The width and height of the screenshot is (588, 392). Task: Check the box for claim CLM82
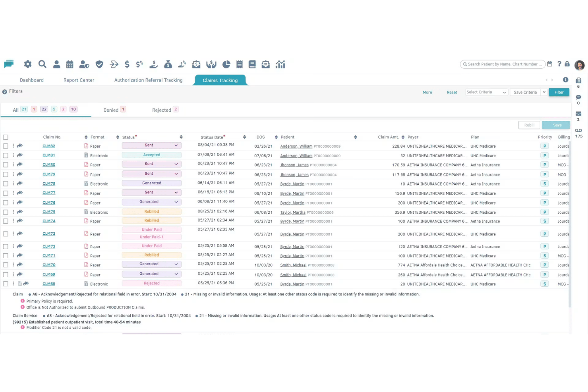[x=6, y=146]
